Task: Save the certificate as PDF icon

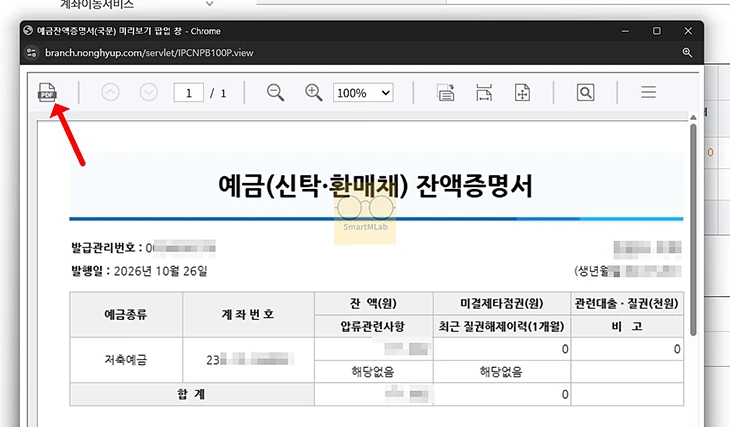Action: (x=47, y=92)
